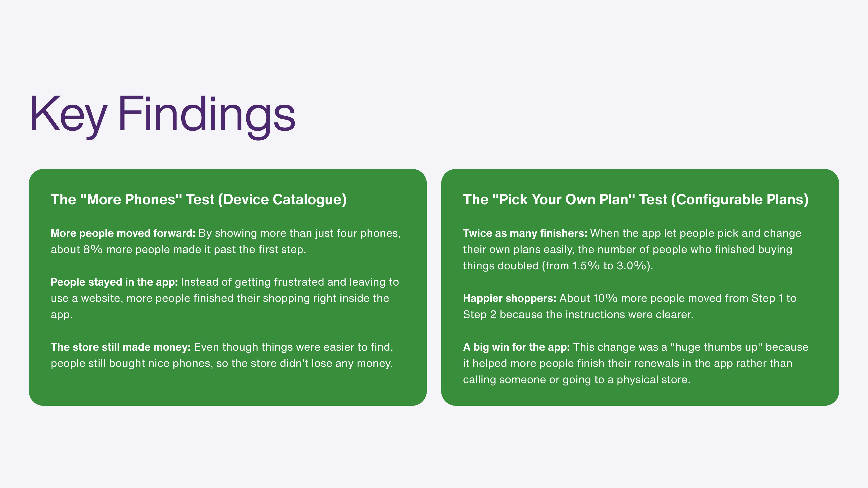This screenshot has width=868, height=488.
Task: Click the "Happier shoppers:" bold label
Action: click(509, 298)
